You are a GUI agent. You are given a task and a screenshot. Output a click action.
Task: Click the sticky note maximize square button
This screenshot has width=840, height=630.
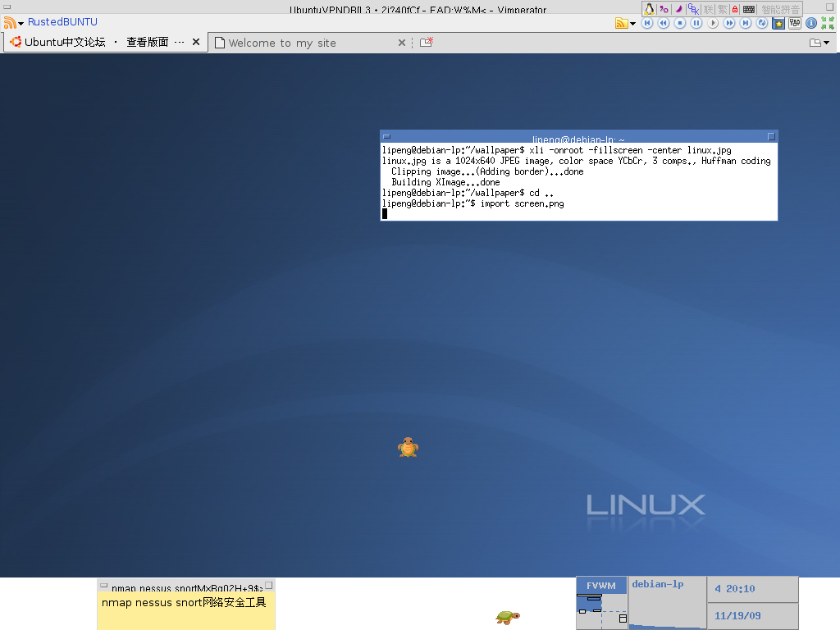(269, 586)
